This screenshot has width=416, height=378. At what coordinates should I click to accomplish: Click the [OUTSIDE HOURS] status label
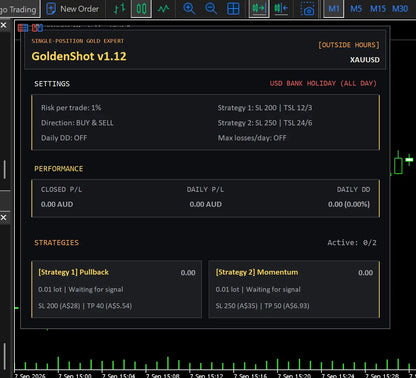pyautogui.click(x=349, y=45)
